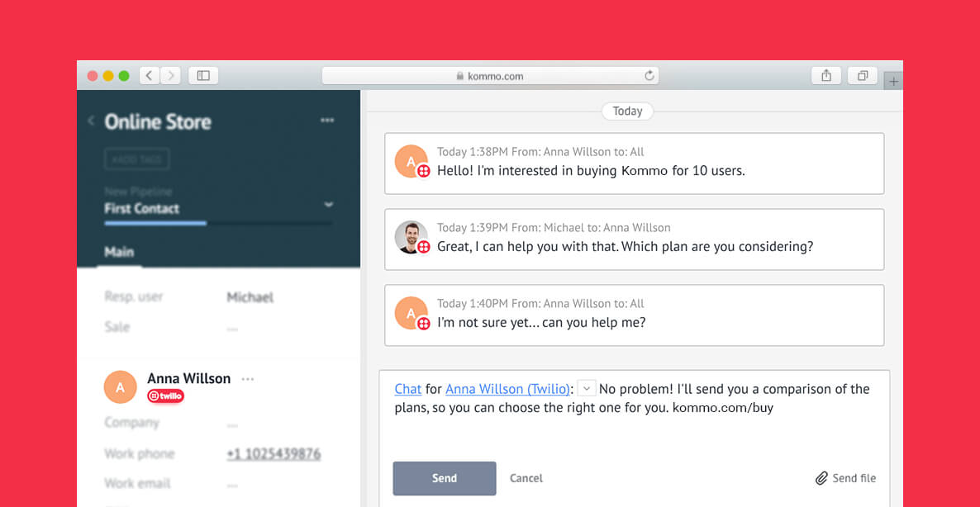Click Michael's avatar photo in his reply
The height and width of the screenshot is (507, 980).
point(409,238)
